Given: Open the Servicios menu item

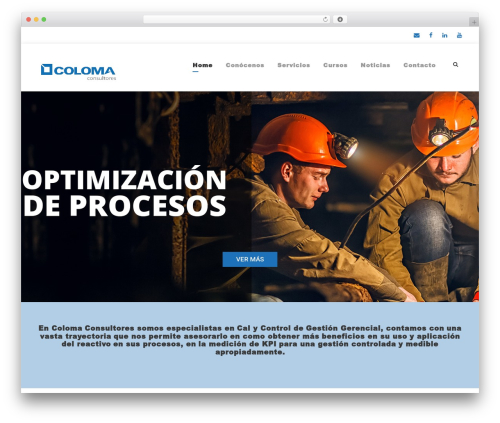Looking at the screenshot, I should tap(294, 65).
